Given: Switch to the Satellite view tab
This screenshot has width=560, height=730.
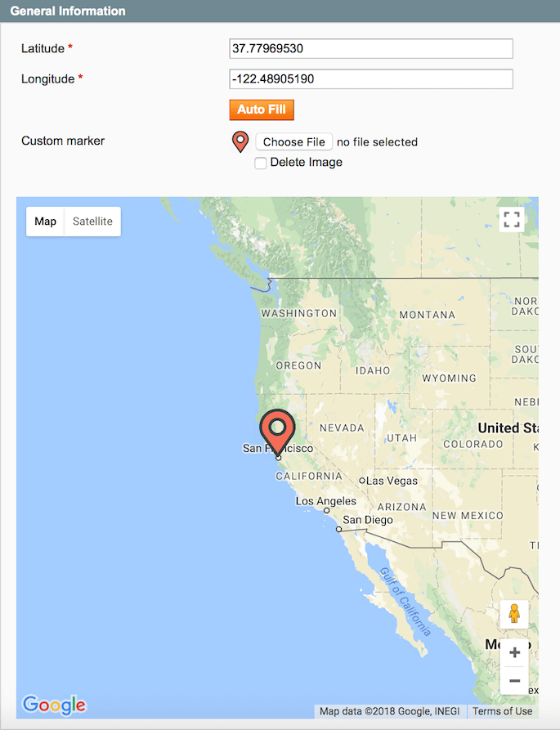Looking at the screenshot, I should [x=92, y=222].
